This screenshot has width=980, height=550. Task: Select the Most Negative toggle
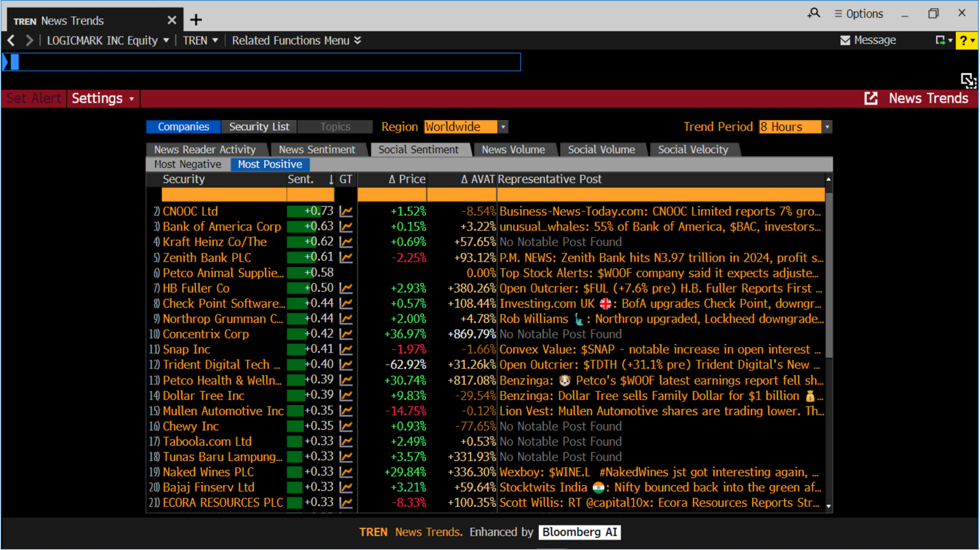point(188,165)
